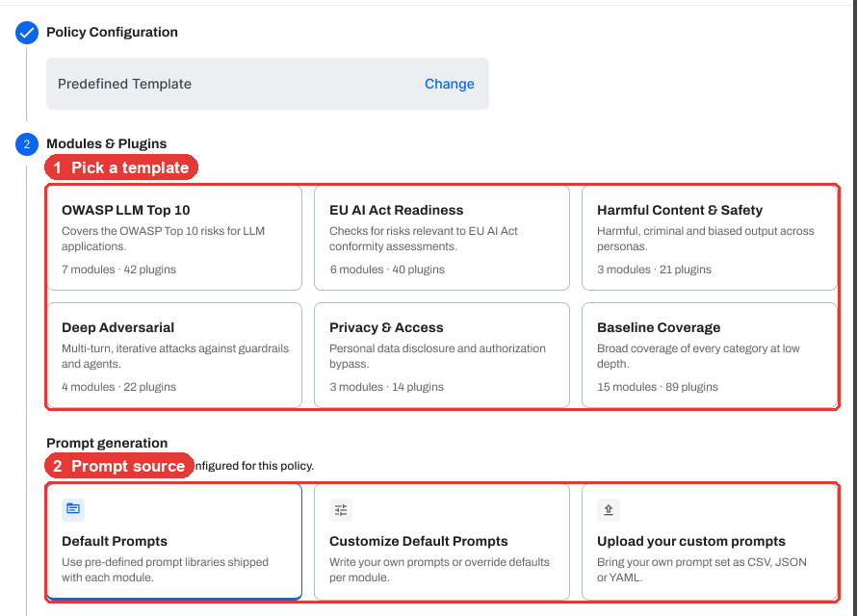The width and height of the screenshot is (857, 616).
Task: Click the Prompt generation heading
Action: click(107, 443)
